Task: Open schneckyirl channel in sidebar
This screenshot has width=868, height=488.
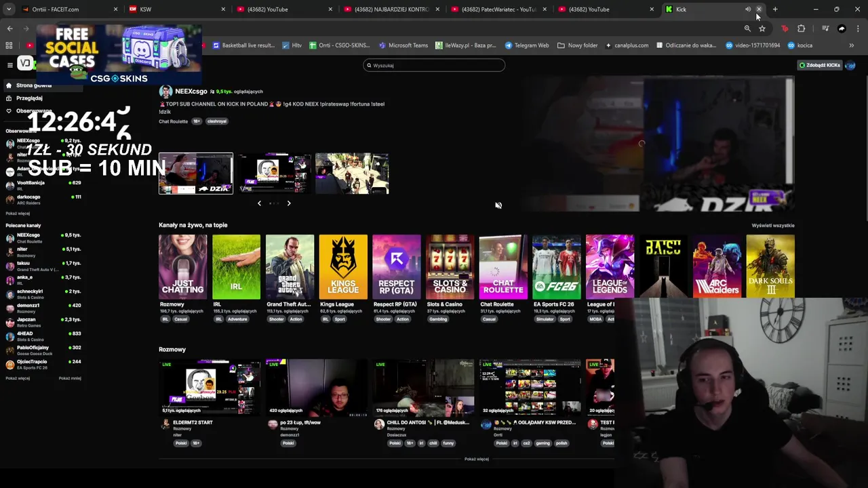Action: point(43,294)
